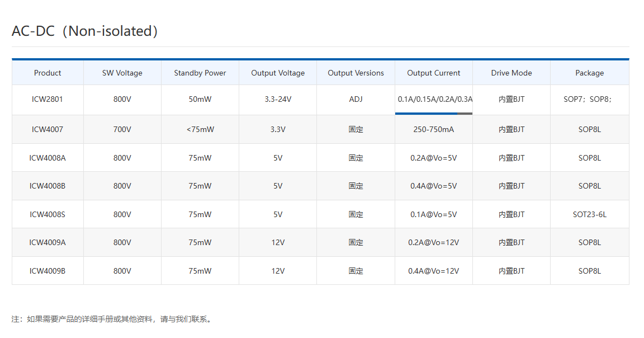
Task: Select the Output Versions column header
Action: tap(356, 73)
